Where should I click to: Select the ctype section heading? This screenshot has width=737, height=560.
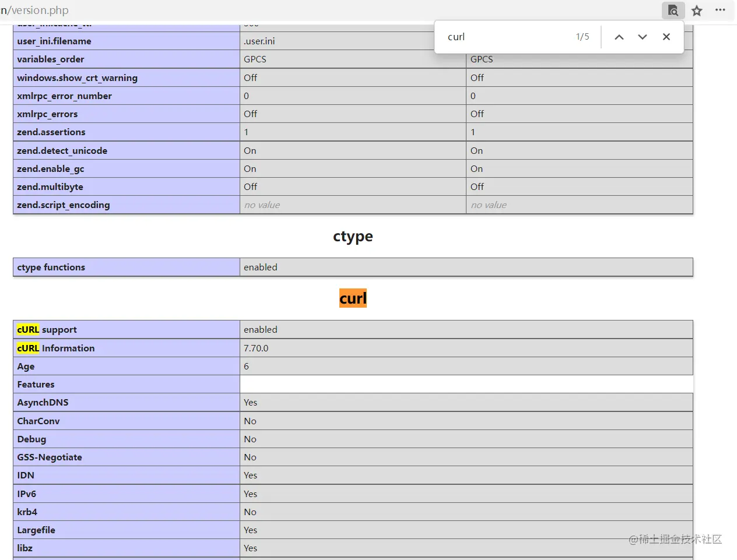pos(353,236)
